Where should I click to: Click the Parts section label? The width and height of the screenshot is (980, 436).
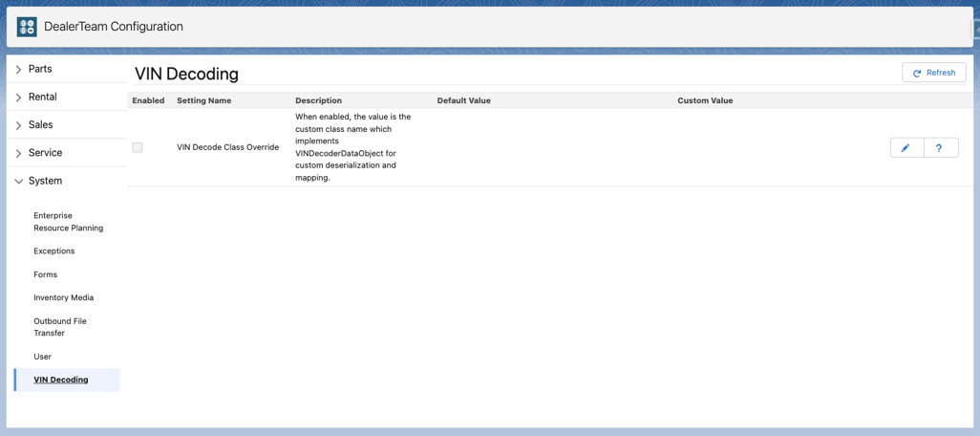tap(40, 69)
